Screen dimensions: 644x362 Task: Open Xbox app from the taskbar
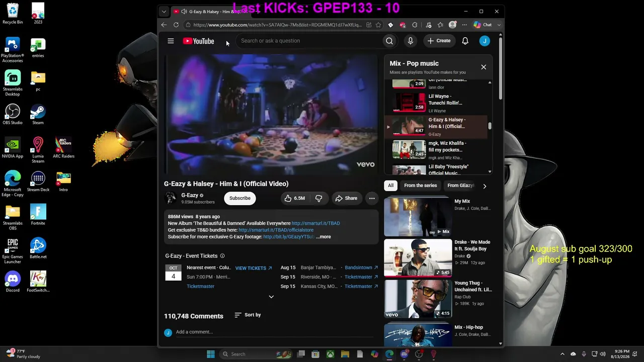click(x=330, y=354)
